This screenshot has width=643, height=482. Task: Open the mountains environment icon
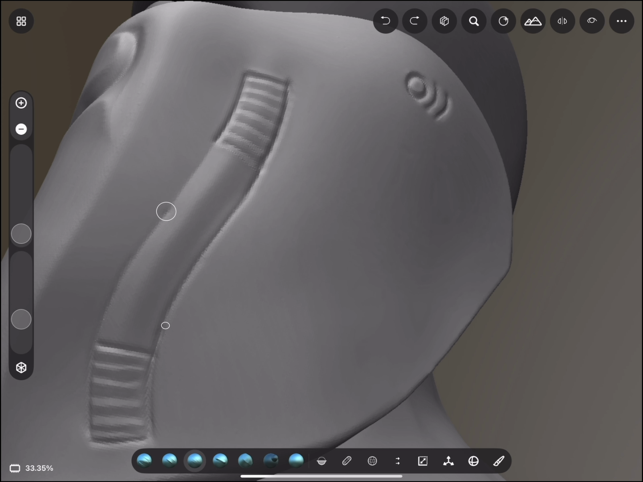point(533,21)
